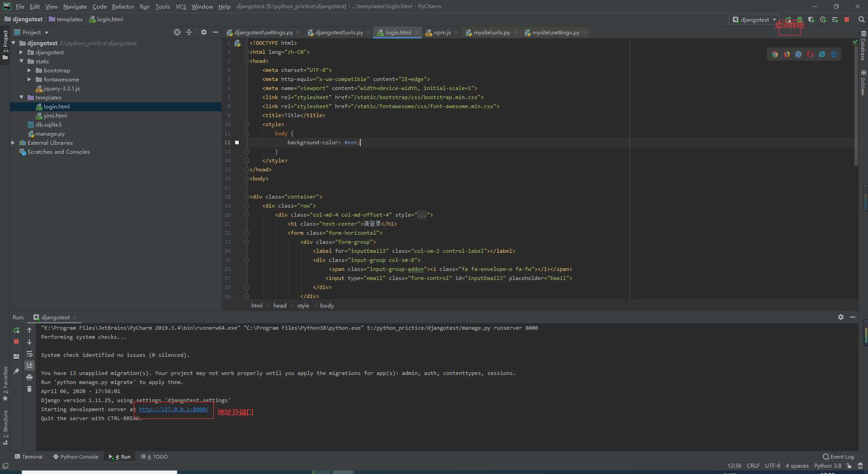Minimize the Run tool window
868x474 pixels.
[853, 317]
